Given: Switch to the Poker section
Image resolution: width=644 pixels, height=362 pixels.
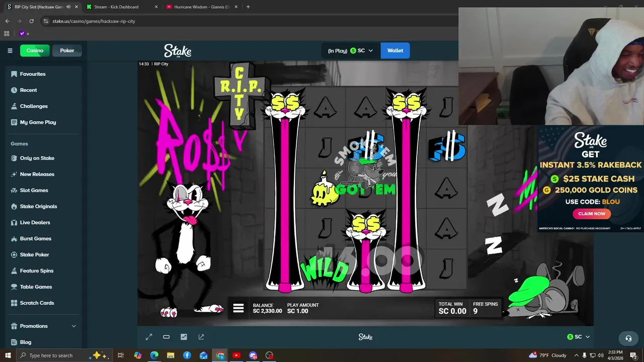Looking at the screenshot, I should pyautogui.click(x=67, y=50).
